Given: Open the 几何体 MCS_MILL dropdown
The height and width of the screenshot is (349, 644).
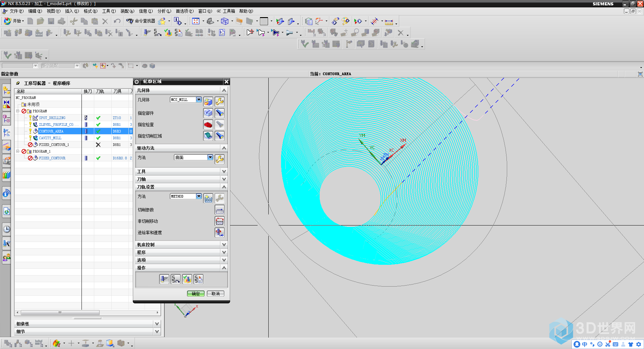Looking at the screenshot, I should [199, 100].
